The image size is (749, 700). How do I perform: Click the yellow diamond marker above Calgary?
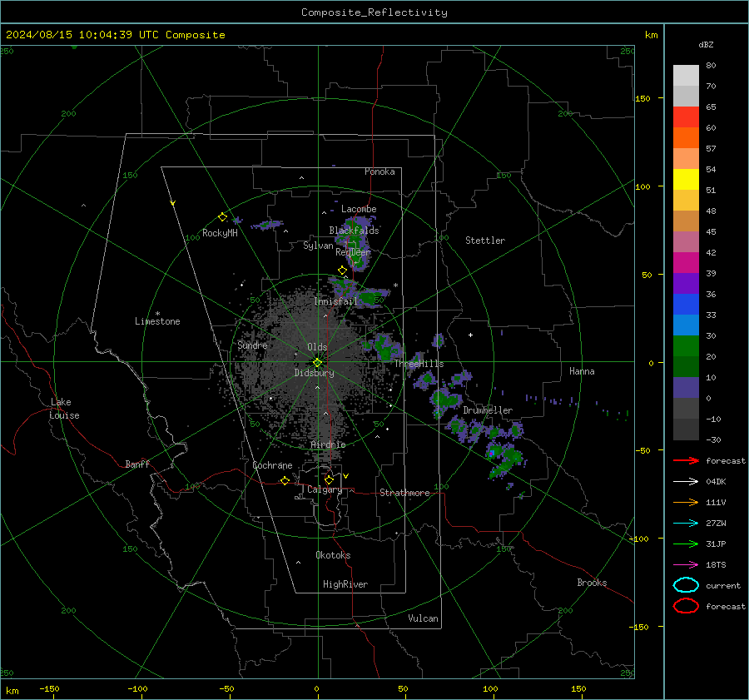pyautogui.click(x=329, y=479)
